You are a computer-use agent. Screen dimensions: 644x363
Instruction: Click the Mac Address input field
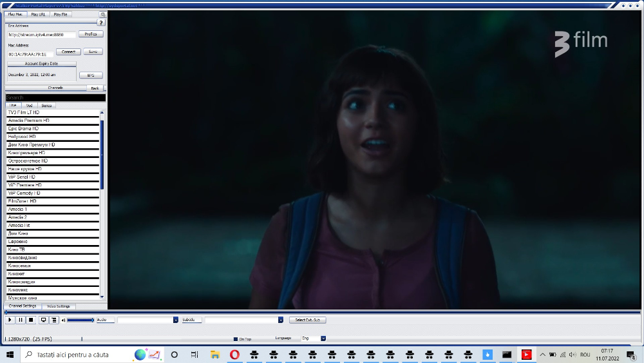(30, 54)
